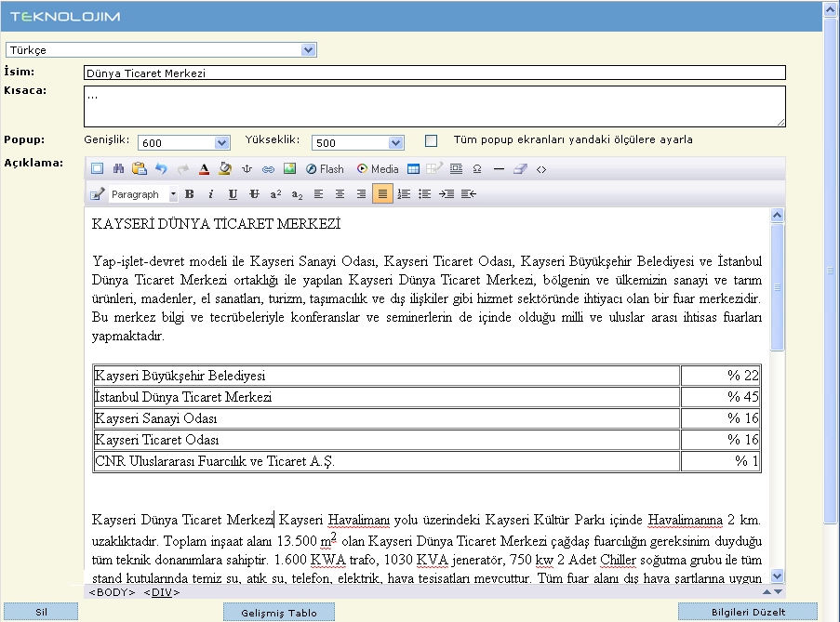
Task: Click into the İsim input field
Action: click(x=434, y=73)
